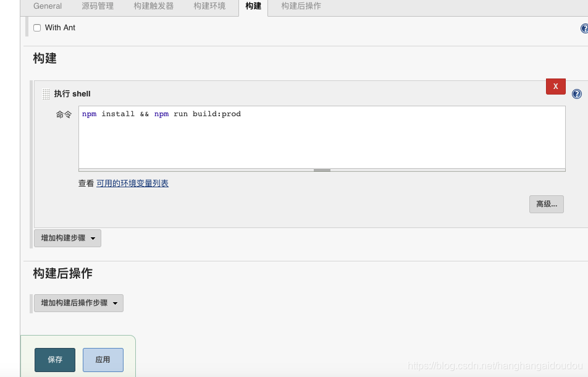The image size is (588, 377).
Task: Open the General tab
Action: pyautogui.click(x=48, y=6)
